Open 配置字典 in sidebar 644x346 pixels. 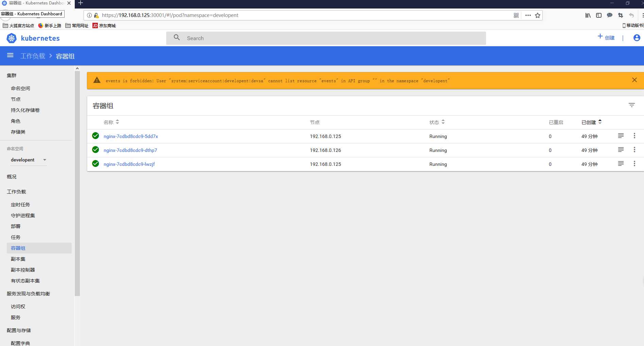20,343
